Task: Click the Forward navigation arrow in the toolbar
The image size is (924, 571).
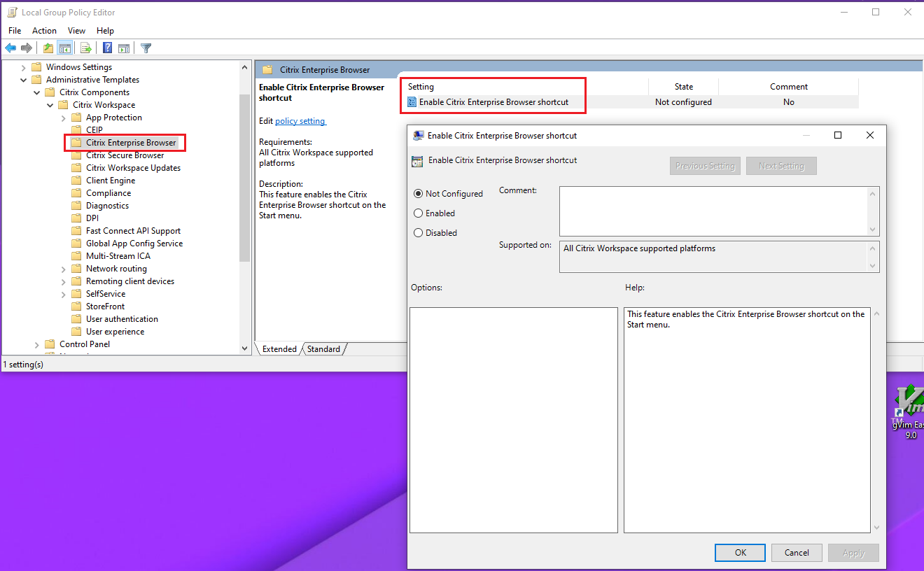Action: [x=26, y=48]
